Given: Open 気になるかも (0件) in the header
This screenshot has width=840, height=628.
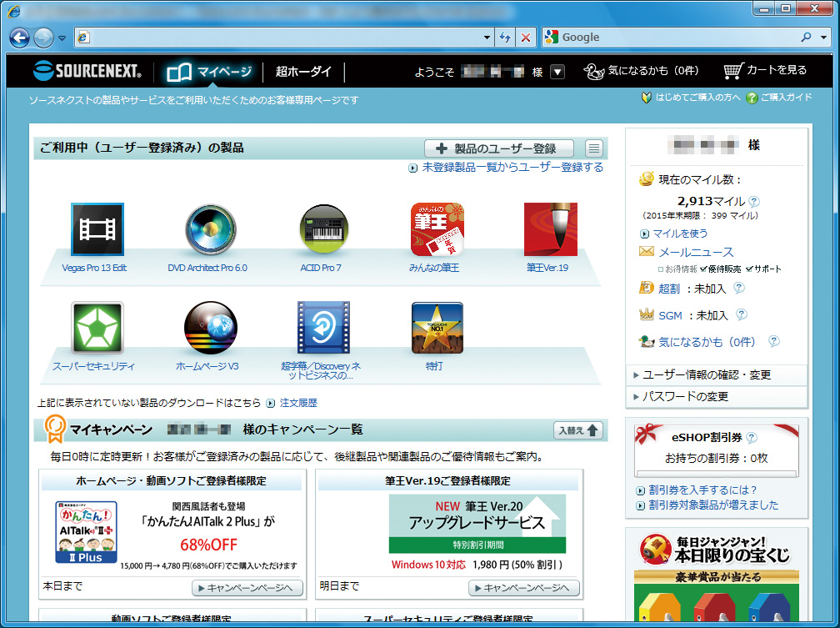Looking at the screenshot, I should tap(642, 71).
